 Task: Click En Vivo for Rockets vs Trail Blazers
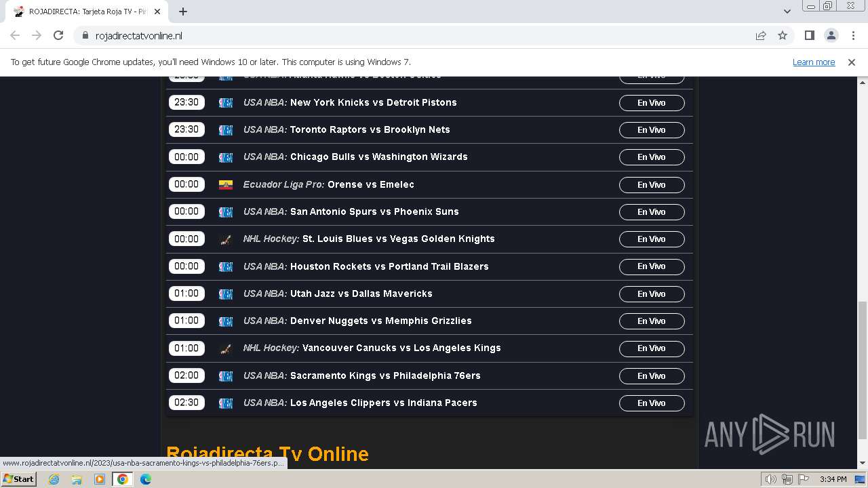[652, 266]
